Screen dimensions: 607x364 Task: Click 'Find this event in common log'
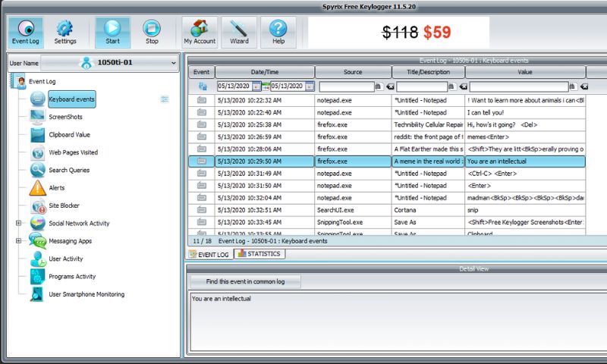point(245,281)
